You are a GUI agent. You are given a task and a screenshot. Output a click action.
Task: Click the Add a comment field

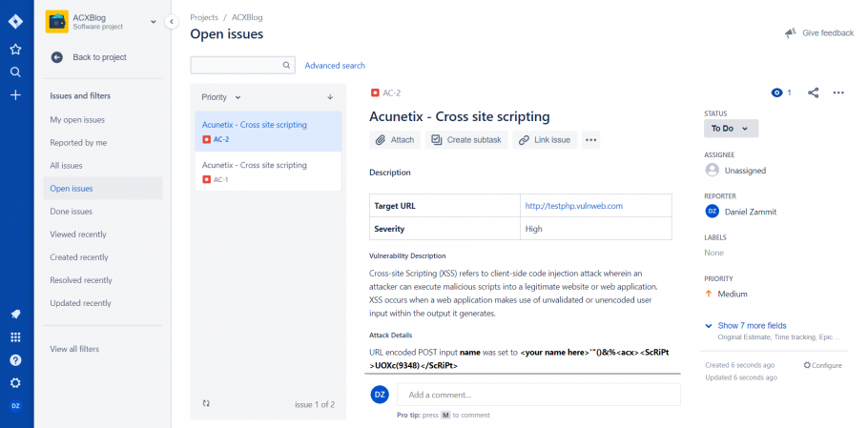coord(539,395)
